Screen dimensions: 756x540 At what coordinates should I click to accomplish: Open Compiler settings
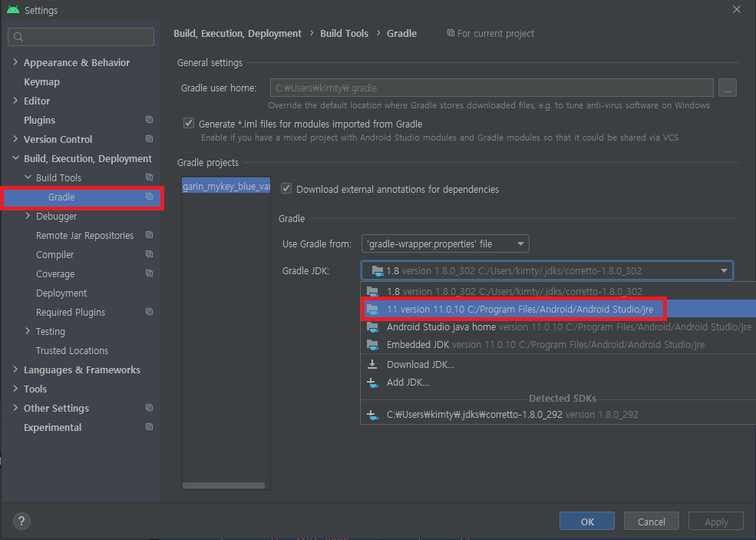pyautogui.click(x=55, y=255)
